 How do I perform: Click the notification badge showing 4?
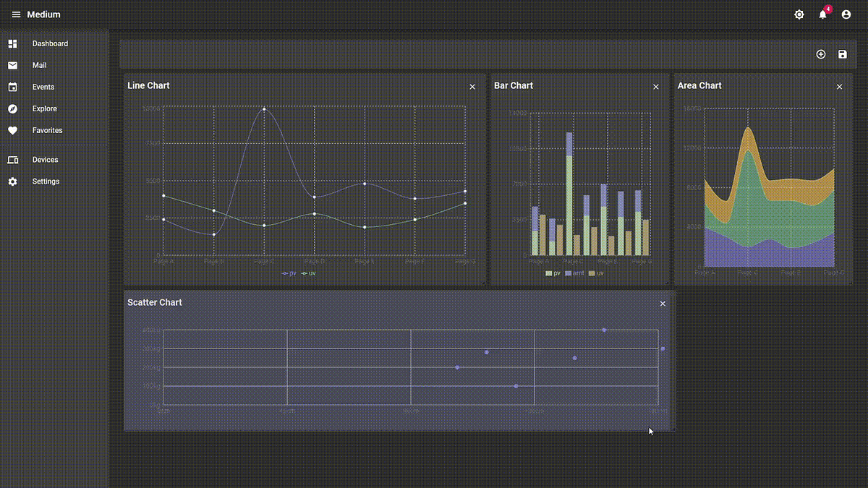coord(827,9)
